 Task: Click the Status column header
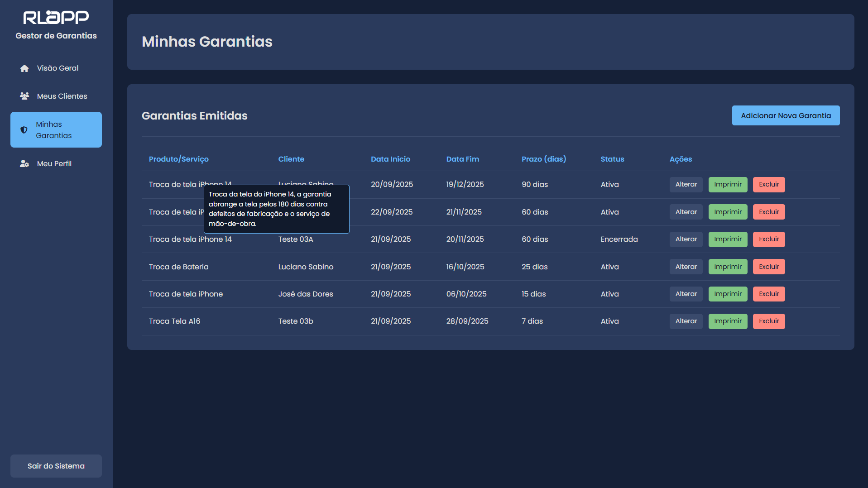(612, 159)
